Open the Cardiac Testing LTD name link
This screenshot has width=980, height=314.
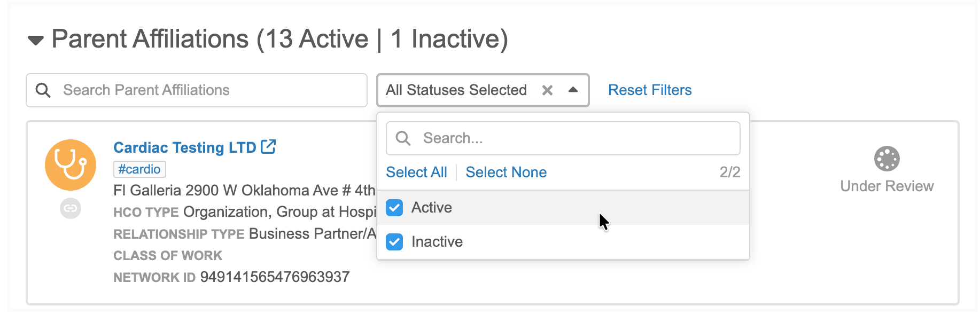pos(184,147)
